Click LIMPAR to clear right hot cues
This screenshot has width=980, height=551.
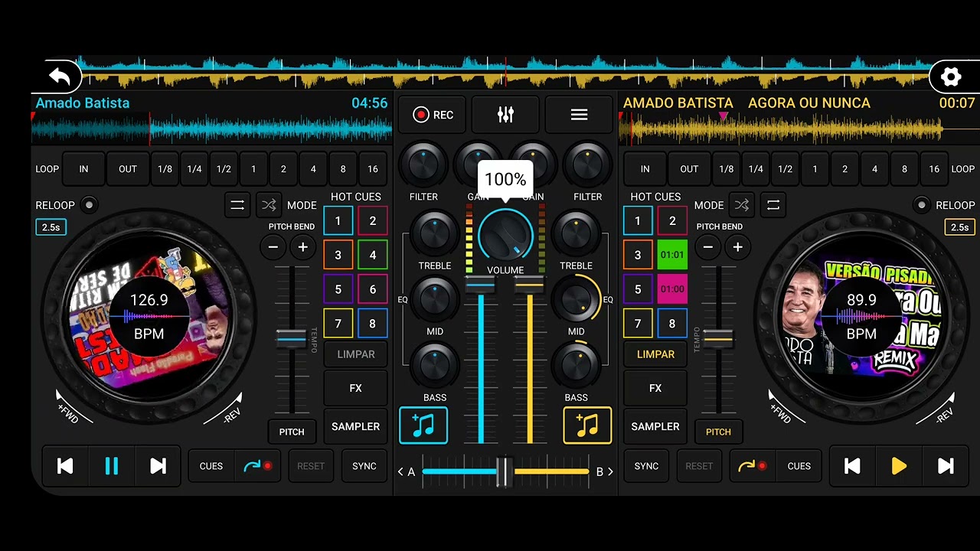(x=655, y=354)
